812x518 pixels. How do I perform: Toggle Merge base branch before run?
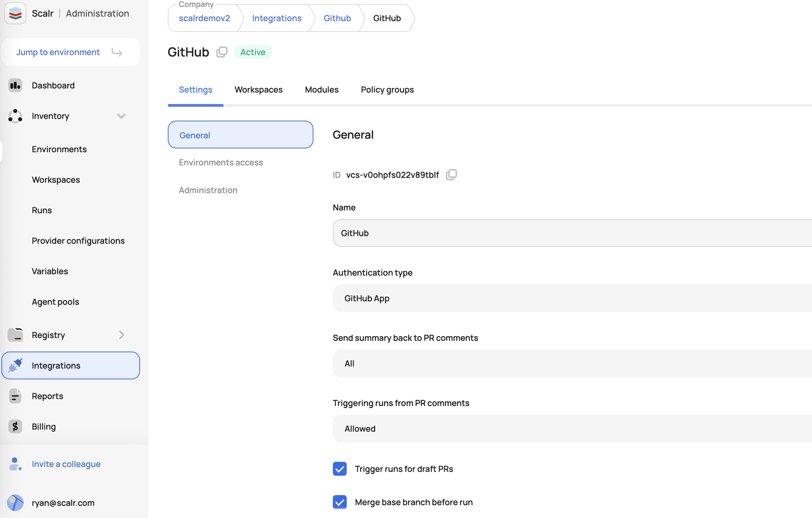point(340,502)
